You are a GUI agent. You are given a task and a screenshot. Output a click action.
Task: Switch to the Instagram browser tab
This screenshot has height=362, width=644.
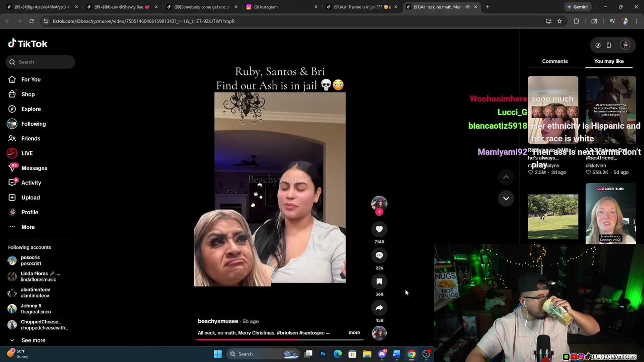(x=281, y=7)
